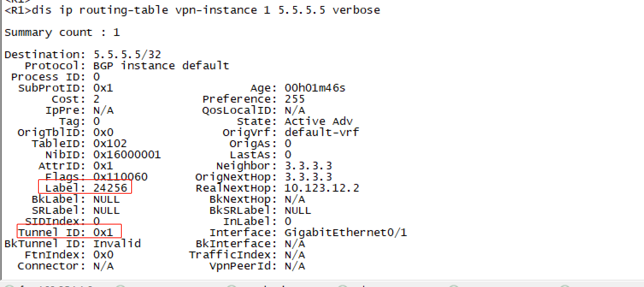This screenshot has width=644, height=287.
Task: Click the Summary count line
Action: pyautogui.click(x=62, y=33)
